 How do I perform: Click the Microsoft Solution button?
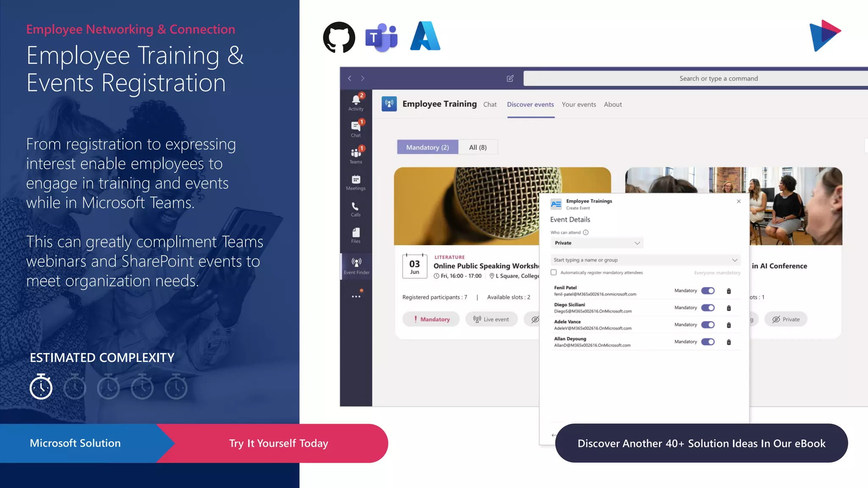tap(75, 443)
